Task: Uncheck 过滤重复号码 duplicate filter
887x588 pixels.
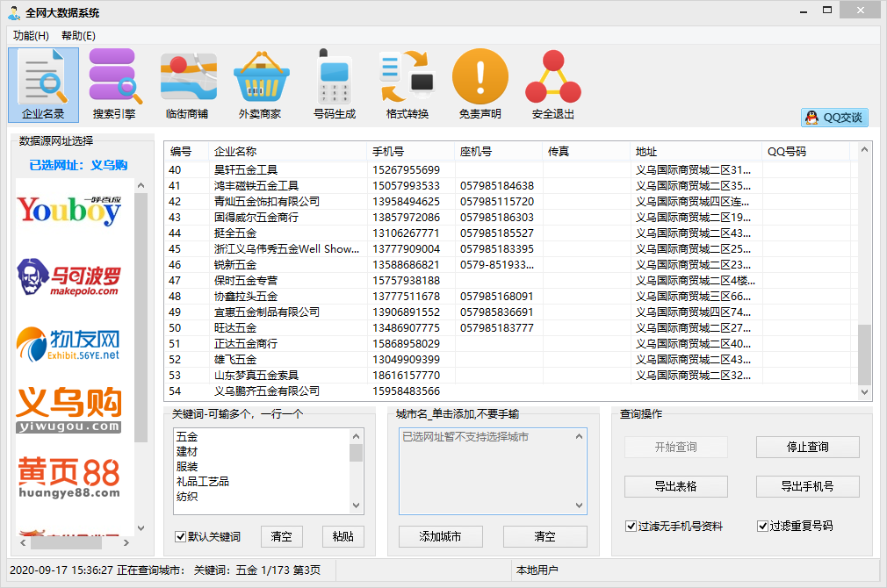Action: coord(763,526)
